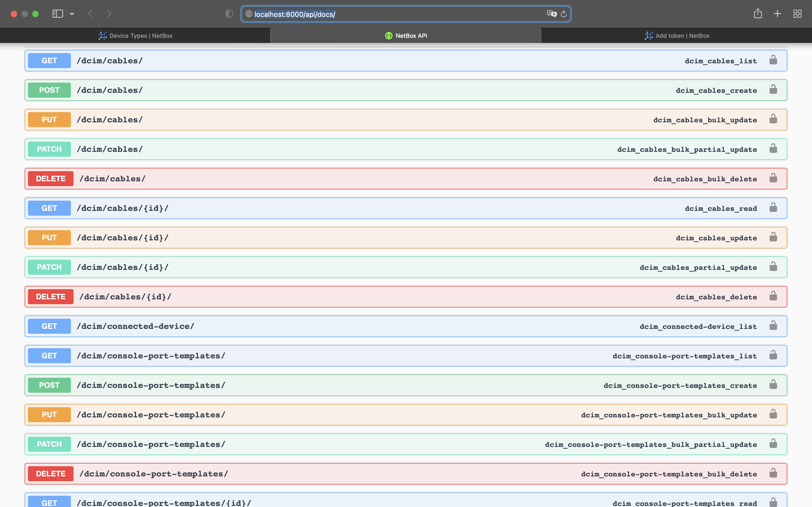The image size is (812, 507).
Task: Click the share icon in the browser toolbar
Action: pos(758,14)
